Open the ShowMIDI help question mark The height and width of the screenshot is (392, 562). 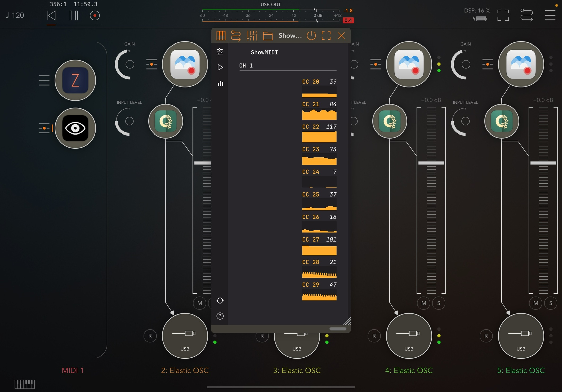tap(220, 316)
